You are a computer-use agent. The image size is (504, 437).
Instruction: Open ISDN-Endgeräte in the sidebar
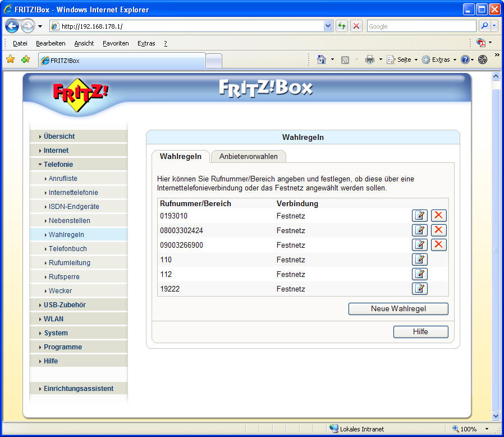[79, 207]
